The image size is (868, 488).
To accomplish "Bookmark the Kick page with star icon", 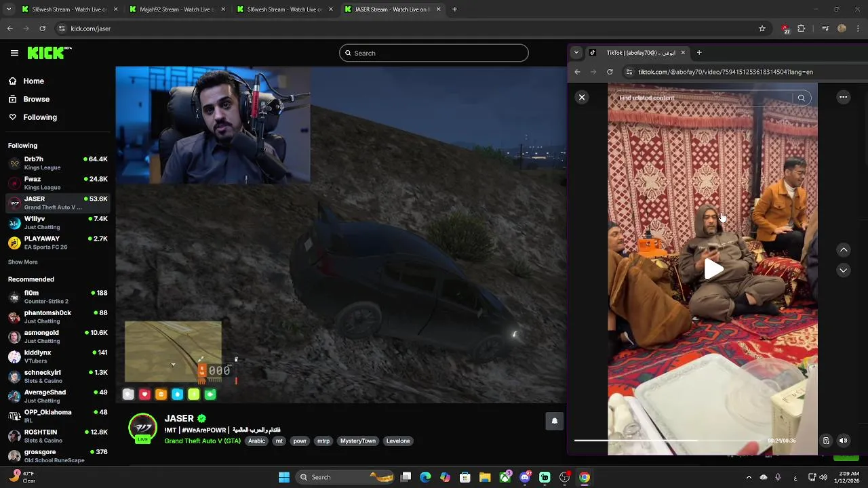I will click(762, 28).
